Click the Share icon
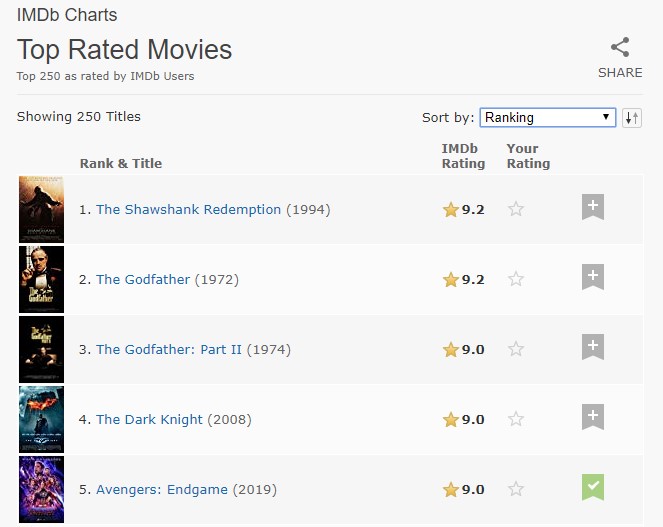The height and width of the screenshot is (527, 663). [620, 48]
